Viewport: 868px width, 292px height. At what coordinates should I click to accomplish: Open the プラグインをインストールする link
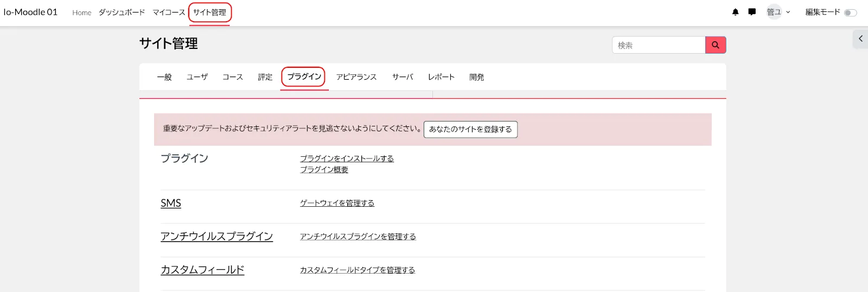tap(347, 158)
